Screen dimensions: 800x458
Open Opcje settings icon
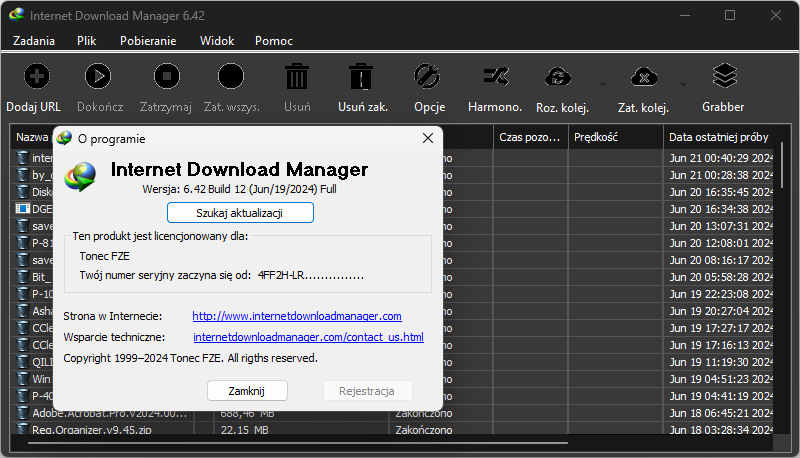427,77
